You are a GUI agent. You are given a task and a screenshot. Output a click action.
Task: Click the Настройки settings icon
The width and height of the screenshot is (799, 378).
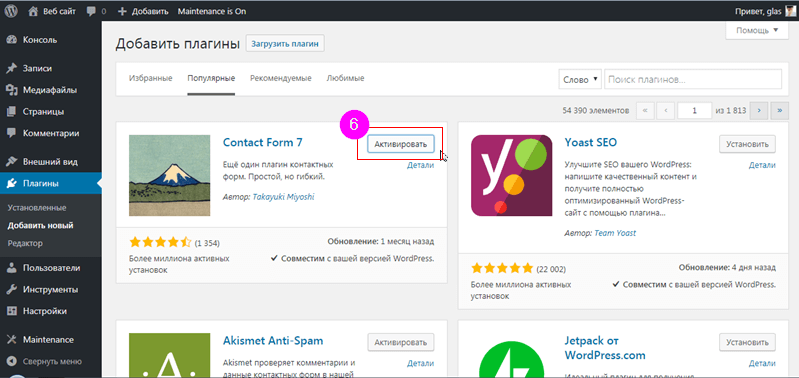pos(12,311)
